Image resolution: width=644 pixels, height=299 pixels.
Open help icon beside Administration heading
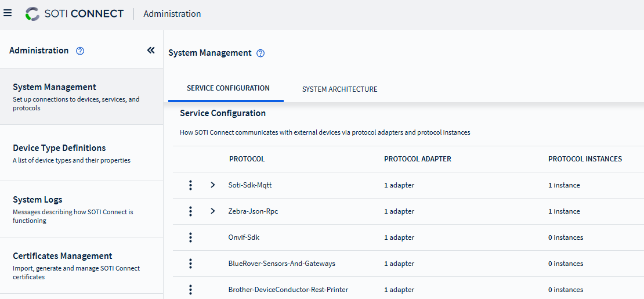pos(81,51)
